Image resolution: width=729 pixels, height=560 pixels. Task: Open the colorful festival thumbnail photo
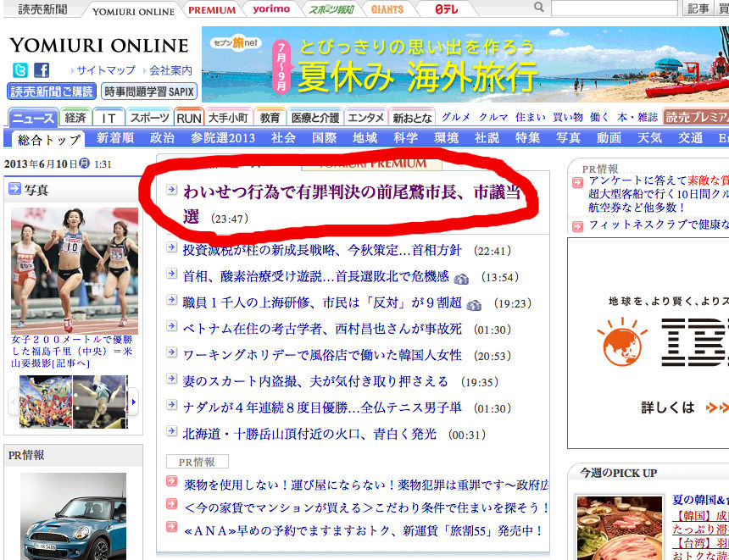46,402
